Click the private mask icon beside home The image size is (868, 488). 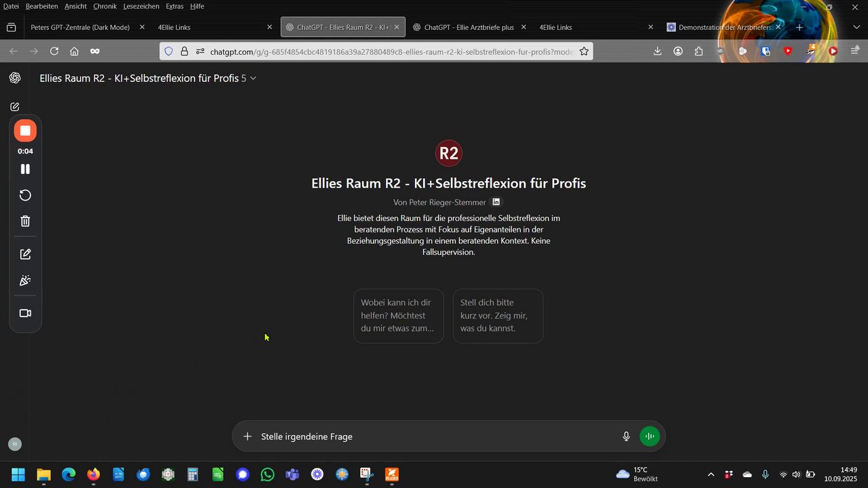click(x=95, y=51)
